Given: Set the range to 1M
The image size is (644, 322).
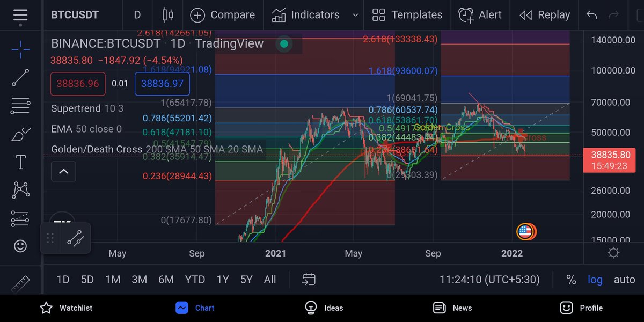Looking at the screenshot, I should [113, 280].
